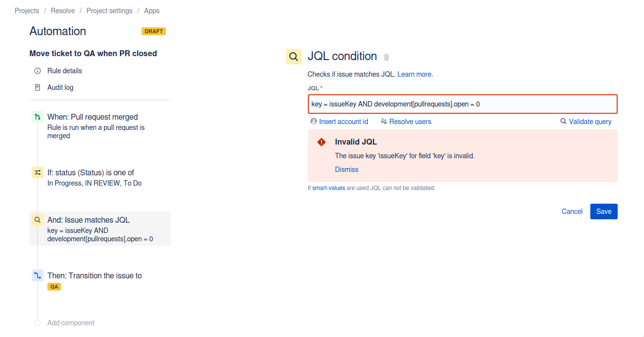Image resolution: width=644 pixels, height=337 pixels.
Task: Dismiss the Invalid JQL error
Action: [346, 169]
